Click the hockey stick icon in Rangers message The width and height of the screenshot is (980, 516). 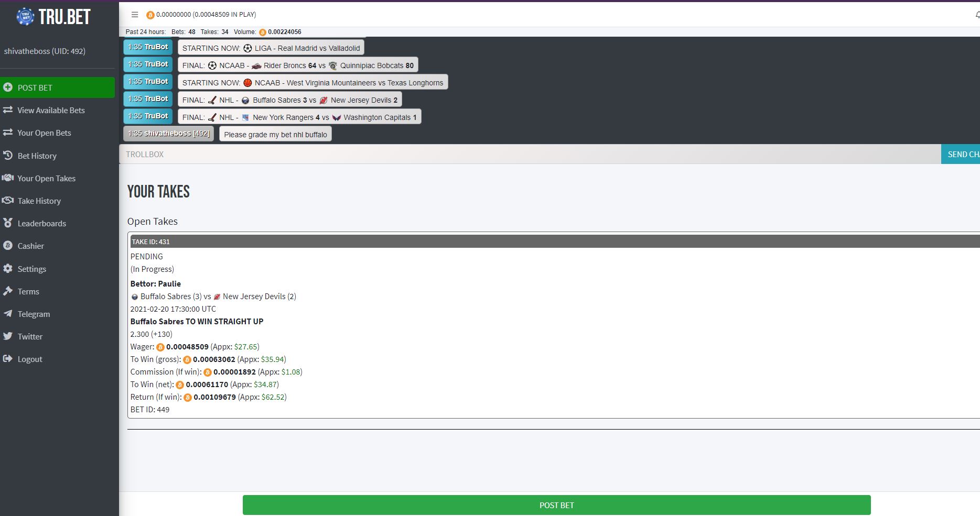pos(212,117)
